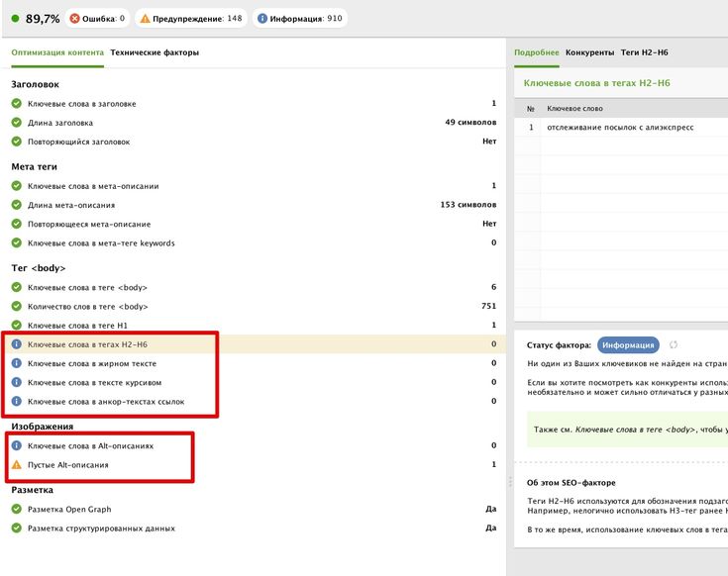This screenshot has height=576, width=728.
Task: Click the warning icon next to Пустые Alt-описания
Action: tap(17, 464)
